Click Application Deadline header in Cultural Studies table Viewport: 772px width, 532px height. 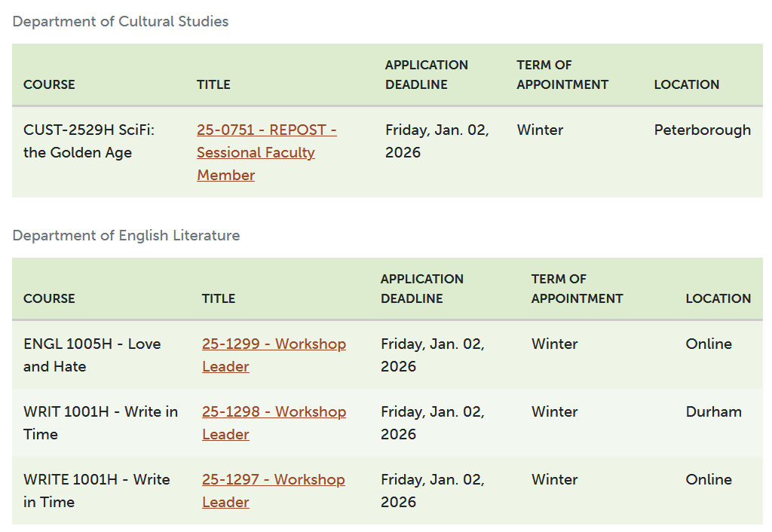click(x=426, y=75)
